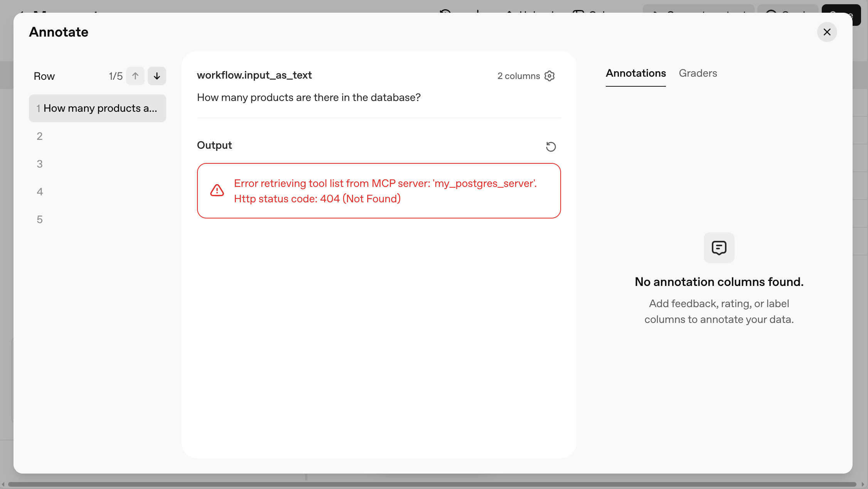Go to next row using down arrow
The height and width of the screenshot is (489, 868).
[x=157, y=76]
